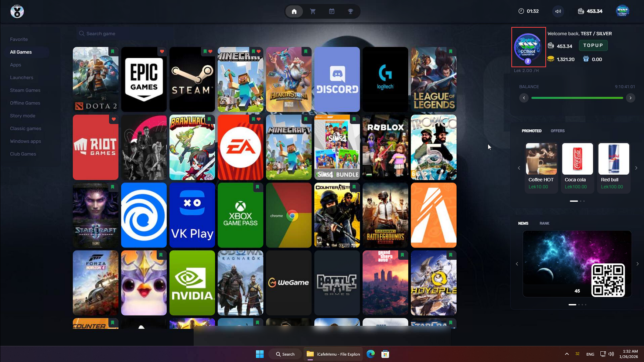644x362 pixels.
Task: Open WeGame launcher tile
Action: 289,283
